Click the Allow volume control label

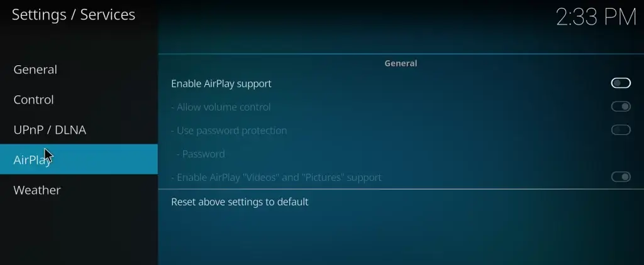coord(221,107)
